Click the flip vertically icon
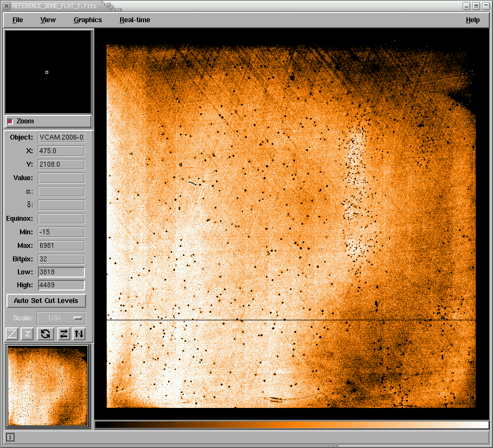 coord(79,334)
